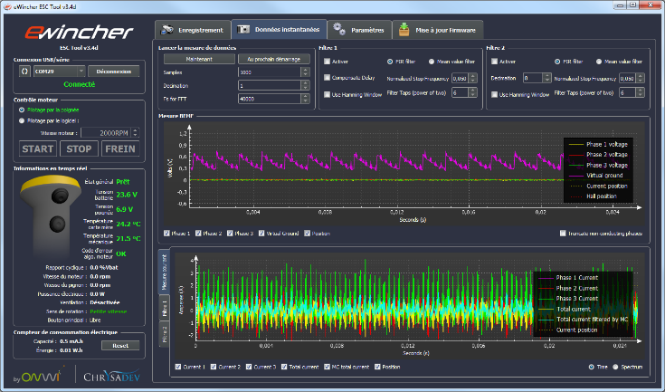This screenshot has width=665, height=392.
Task: Toggle the MC total current checkbox
Action: [327, 367]
